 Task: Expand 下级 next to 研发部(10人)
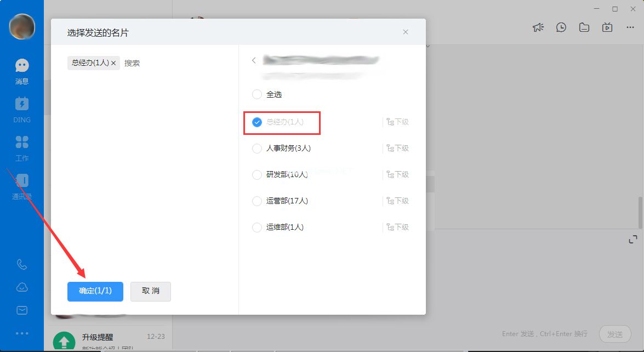(397, 174)
